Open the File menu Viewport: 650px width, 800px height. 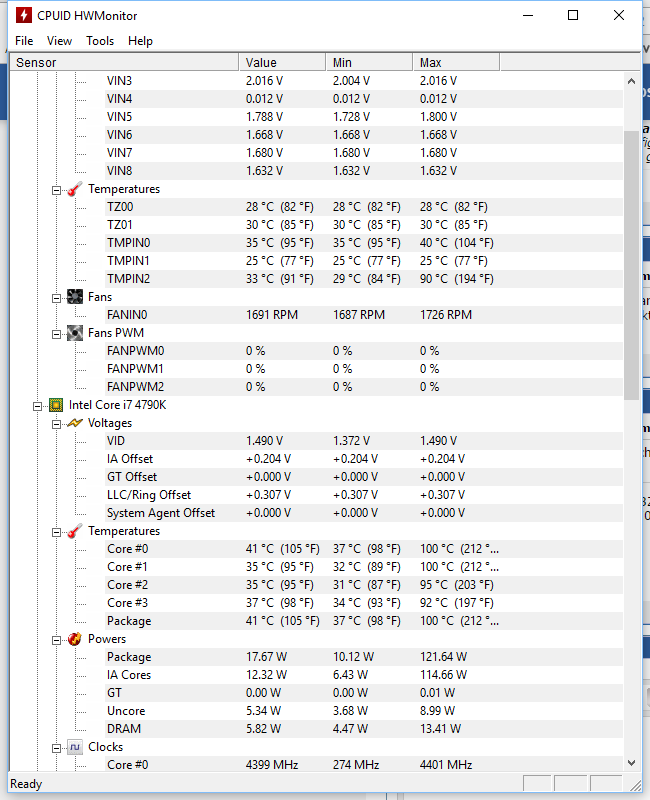(x=24, y=41)
